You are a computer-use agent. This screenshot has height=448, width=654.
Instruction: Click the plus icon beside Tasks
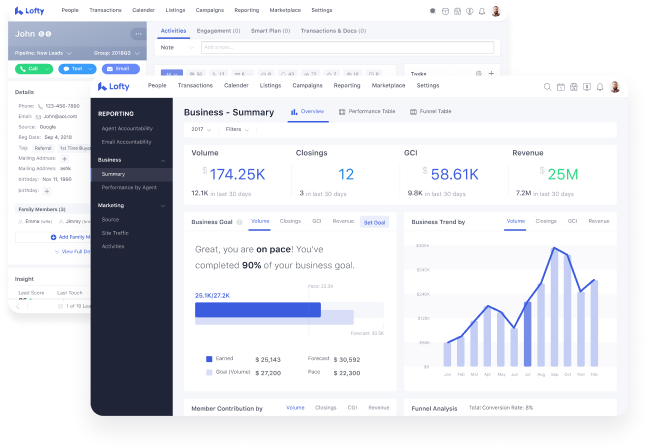(x=491, y=73)
